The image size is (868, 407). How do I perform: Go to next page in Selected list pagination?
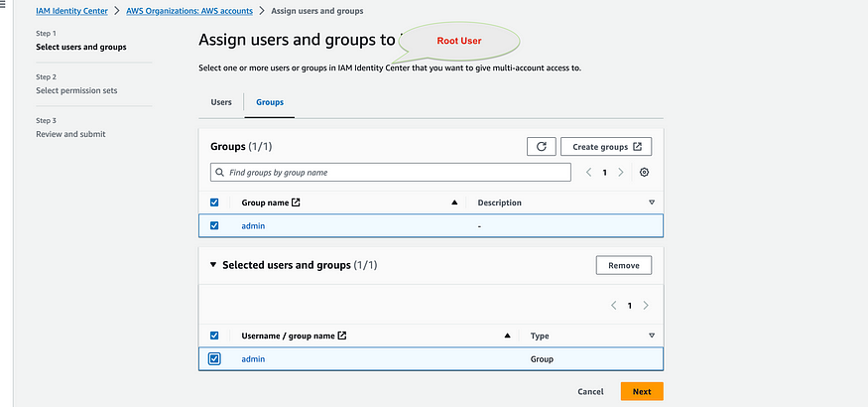(646, 305)
